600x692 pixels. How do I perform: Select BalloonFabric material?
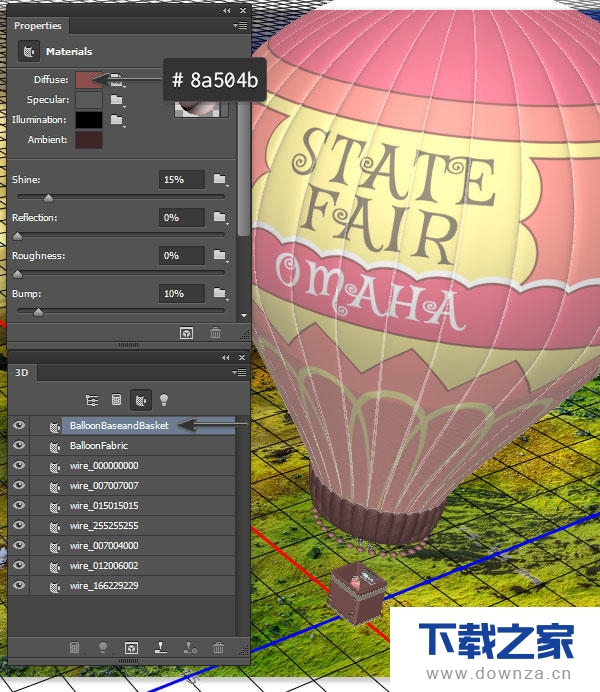click(x=99, y=446)
